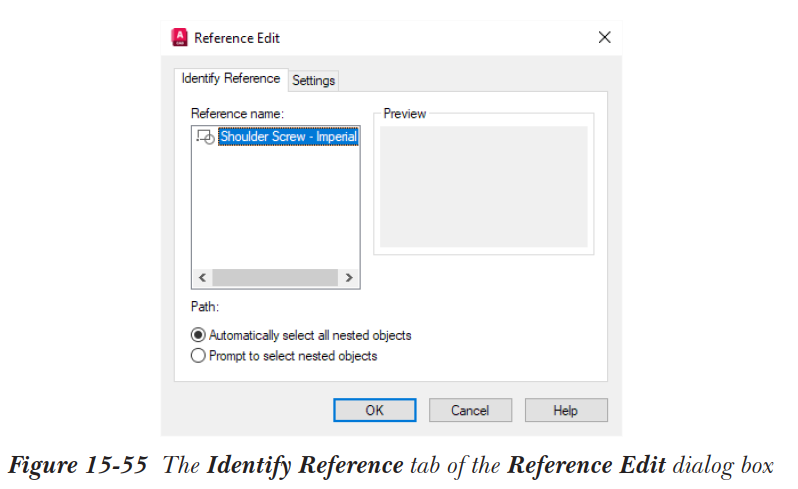Click the AutoCAD logo icon in title bar
Image resolution: width=798 pixels, height=489 pixels.
[x=179, y=38]
